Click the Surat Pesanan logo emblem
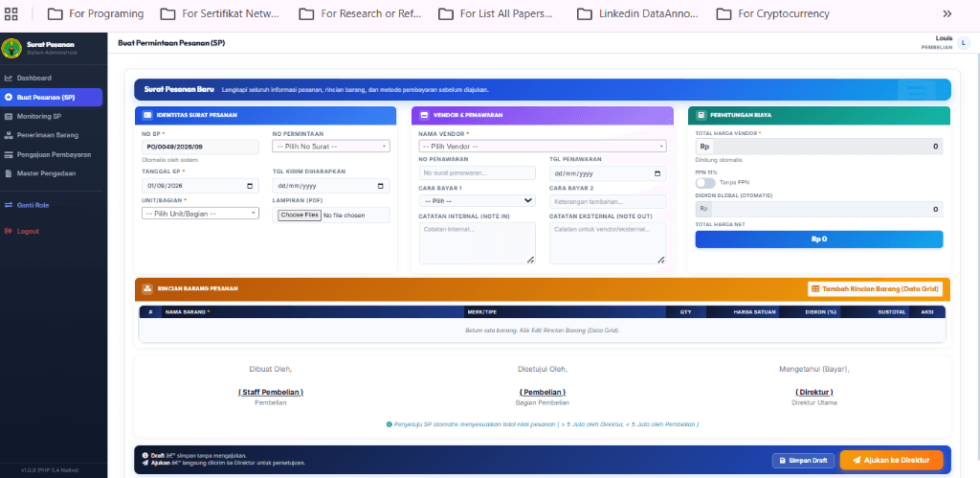The image size is (980, 478). click(x=11, y=48)
